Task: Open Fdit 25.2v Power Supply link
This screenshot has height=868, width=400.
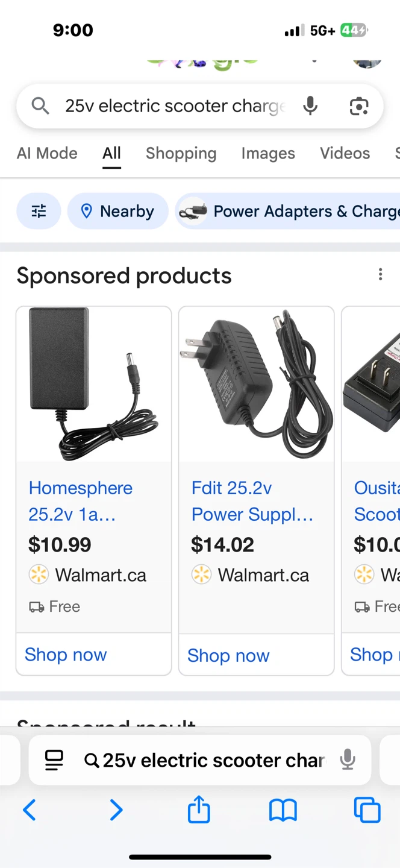Action: 252,501
